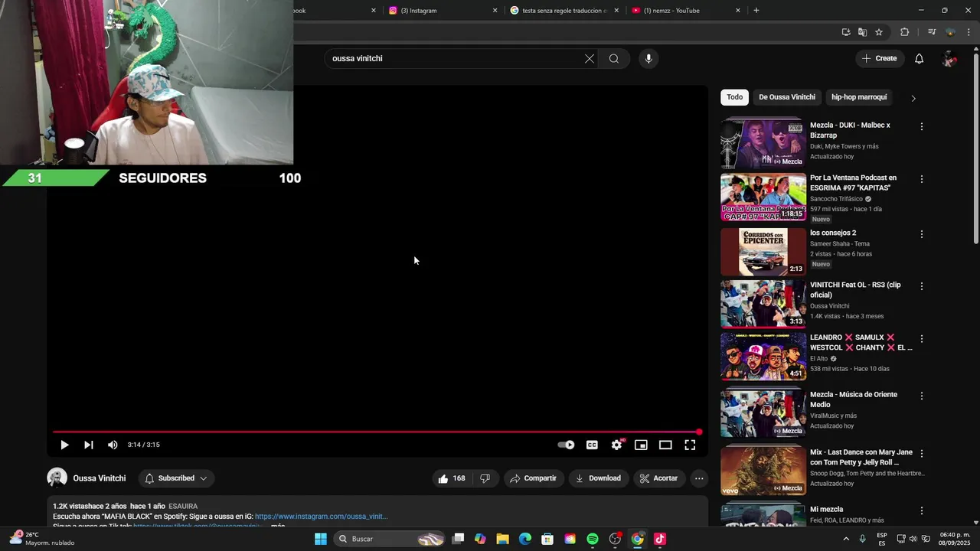
Task: Click the video progress bar
Action: (x=376, y=432)
